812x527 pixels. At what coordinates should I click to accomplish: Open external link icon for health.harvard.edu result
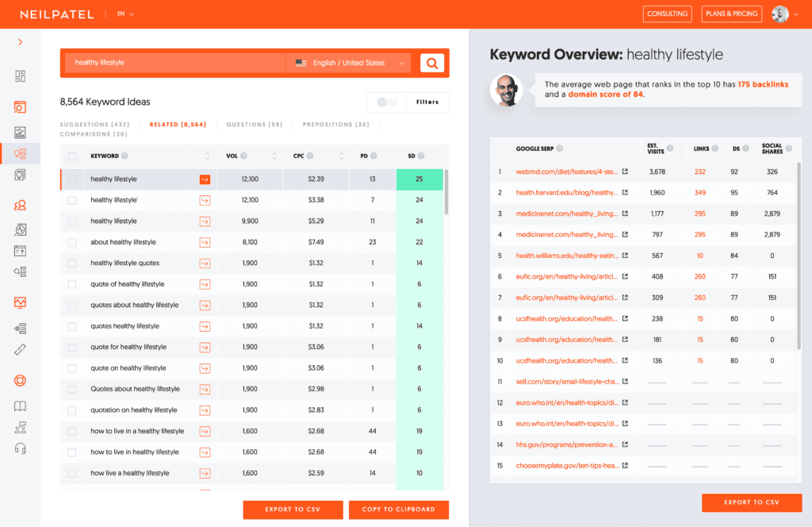625,193
